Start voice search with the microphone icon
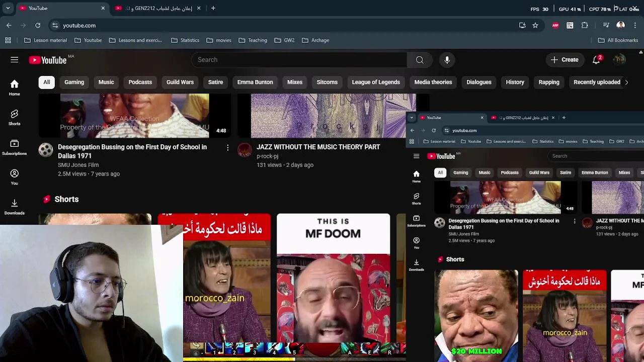The width and height of the screenshot is (644, 362). [x=447, y=60]
